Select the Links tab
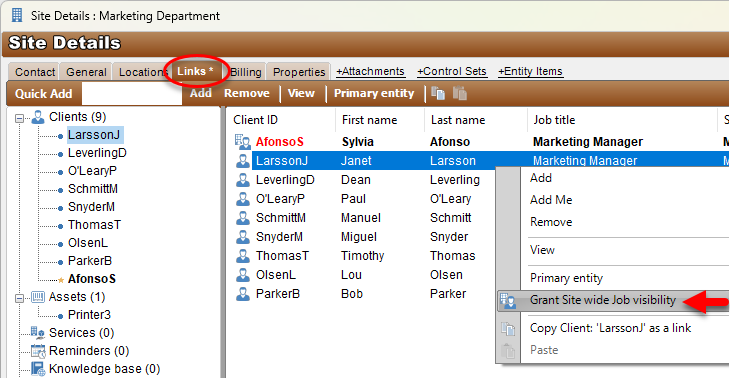 click(x=195, y=71)
